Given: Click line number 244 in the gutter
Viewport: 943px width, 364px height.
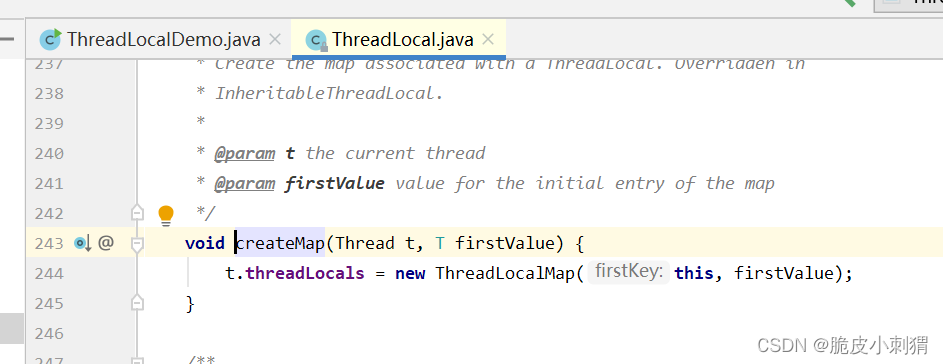Looking at the screenshot, I should (49, 274).
